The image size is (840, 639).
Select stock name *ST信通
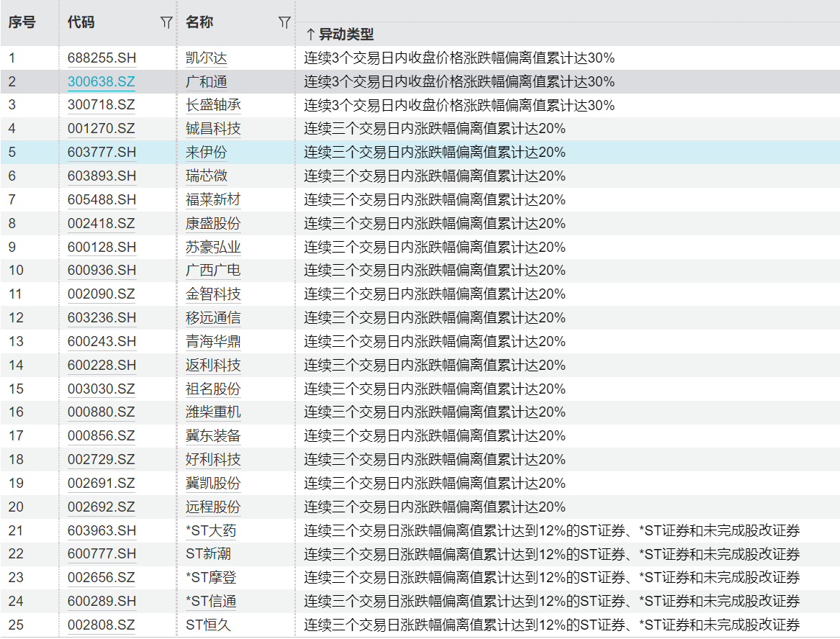pyautogui.click(x=211, y=601)
